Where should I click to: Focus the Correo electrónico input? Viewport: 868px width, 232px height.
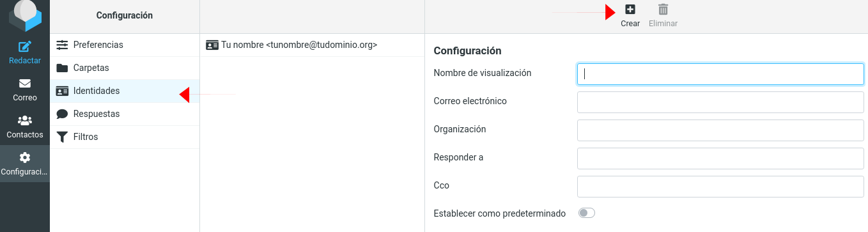coord(720,102)
